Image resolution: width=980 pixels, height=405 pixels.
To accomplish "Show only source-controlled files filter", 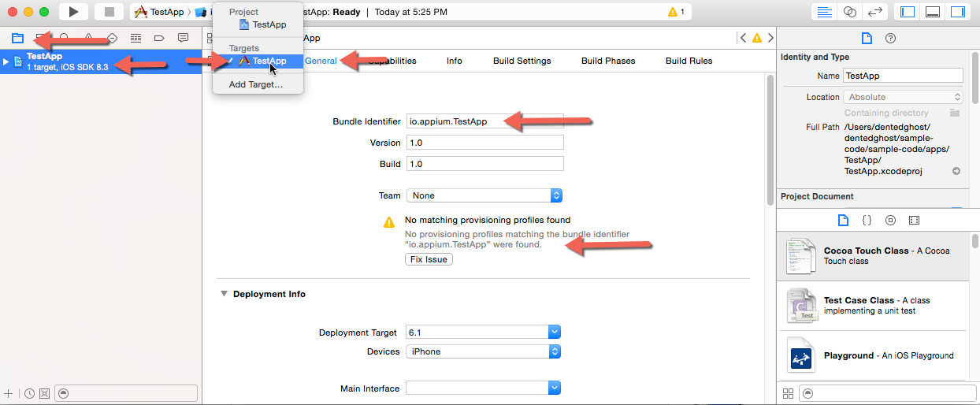I will pyautogui.click(x=44, y=393).
